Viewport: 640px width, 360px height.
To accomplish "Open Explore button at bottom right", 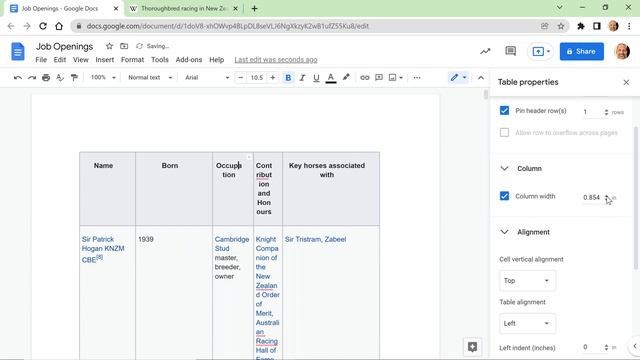I will [x=472, y=347].
